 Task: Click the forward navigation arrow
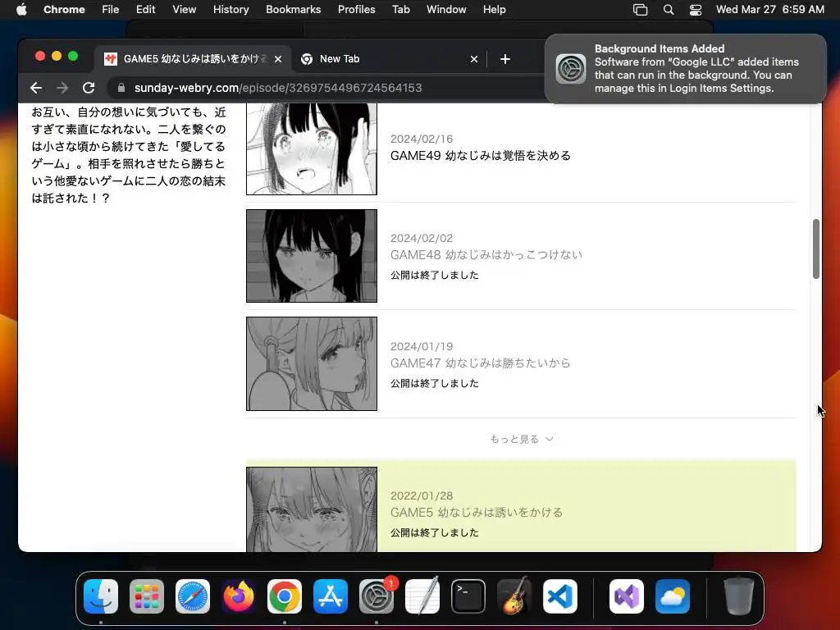tap(62, 88)
